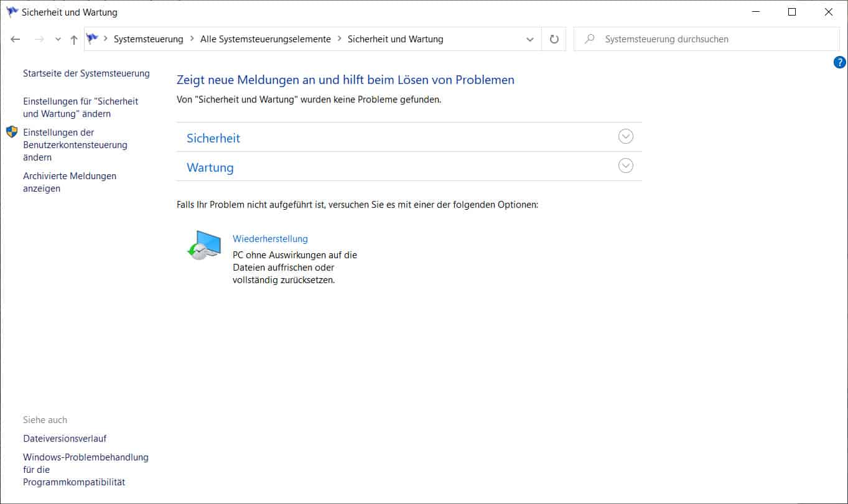Screen dimensions: 848x504
Task: Click the back navigation arrow
Action: 16,39
